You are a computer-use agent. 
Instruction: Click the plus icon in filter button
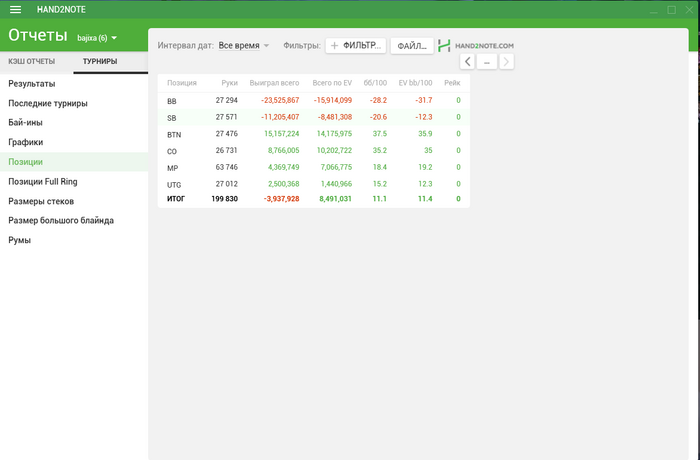[x=334, y=46]
